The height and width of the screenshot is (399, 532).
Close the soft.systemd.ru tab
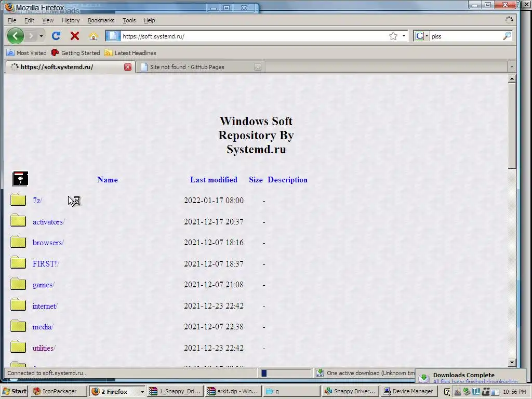128,67
